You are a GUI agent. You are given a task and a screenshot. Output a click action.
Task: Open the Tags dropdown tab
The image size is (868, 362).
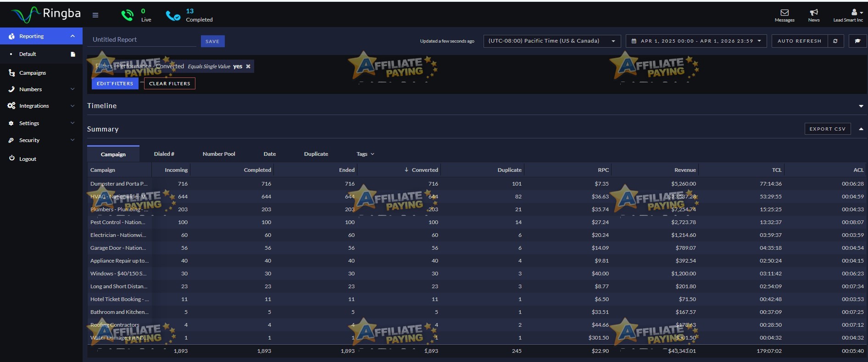click(x=365, y=154)
